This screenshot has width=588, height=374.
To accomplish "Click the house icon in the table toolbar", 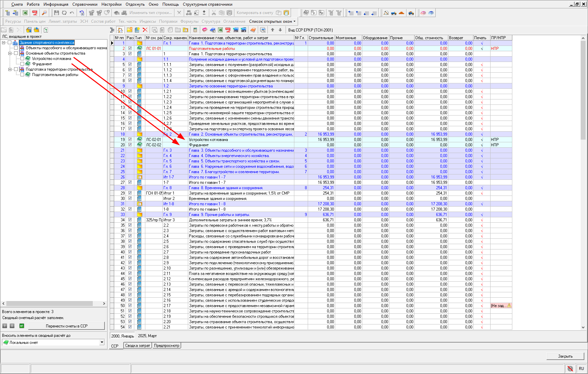I will (x=120, y=30).
